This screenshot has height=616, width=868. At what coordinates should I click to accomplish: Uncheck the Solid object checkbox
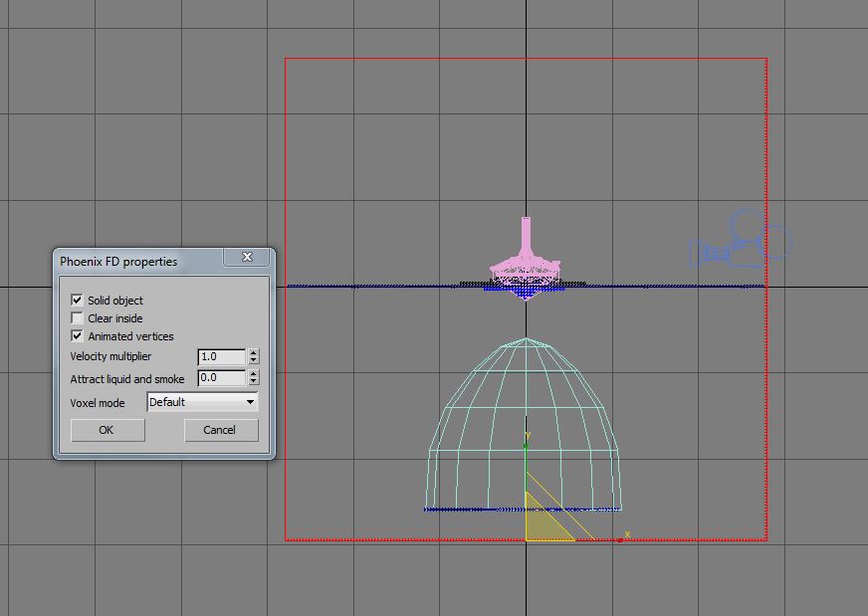coord(77,300)
